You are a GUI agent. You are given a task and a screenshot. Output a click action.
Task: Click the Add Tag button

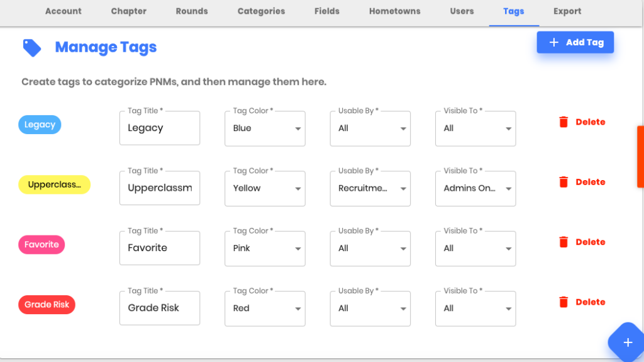575,42
